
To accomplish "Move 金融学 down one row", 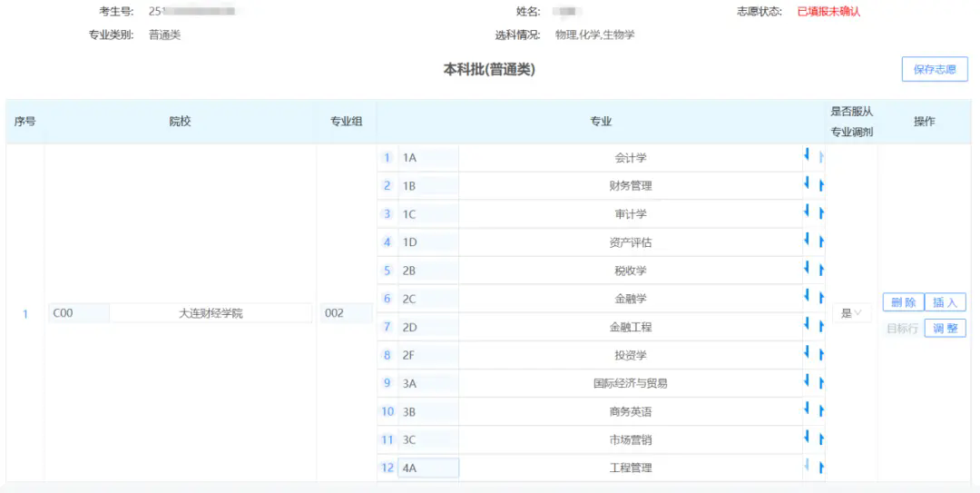I will (x=807, y=295).
